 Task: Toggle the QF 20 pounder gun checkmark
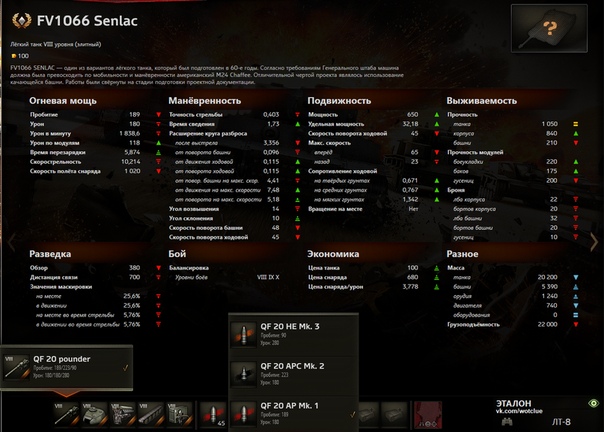pos(126,368)
